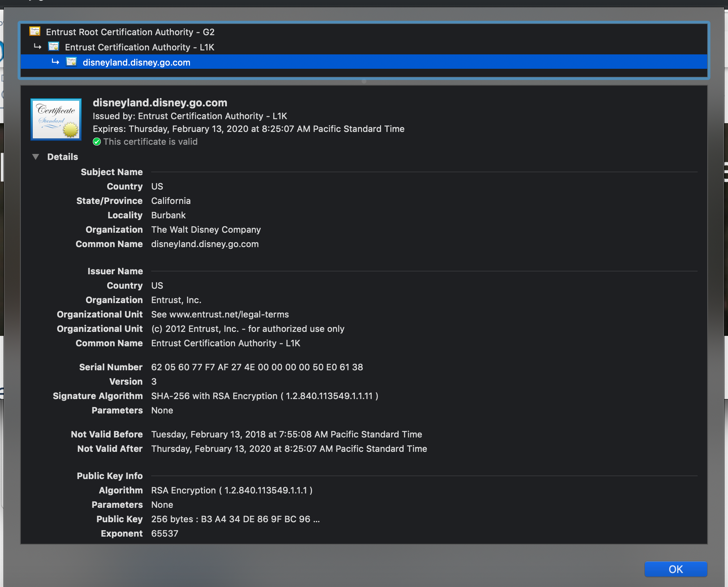Click the certificate title disneyland.disney.go.com heading

point(160,103)
